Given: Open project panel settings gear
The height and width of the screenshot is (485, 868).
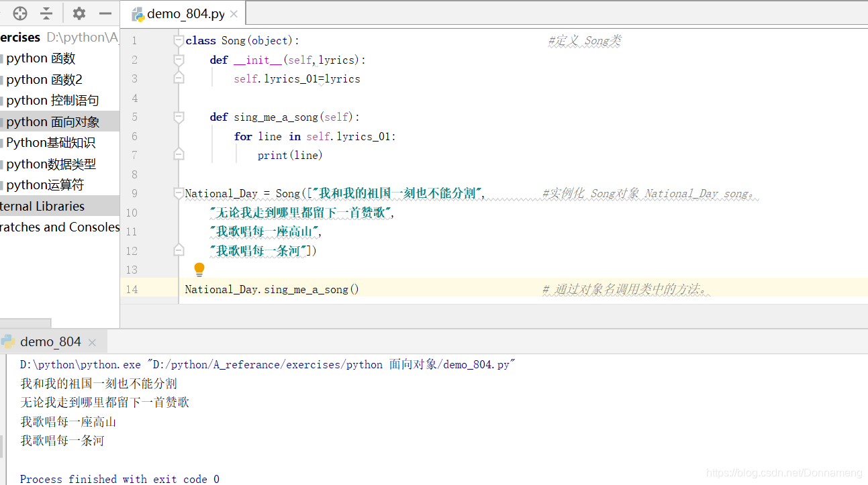Looking at the screenshot, I should pos(79,13).
